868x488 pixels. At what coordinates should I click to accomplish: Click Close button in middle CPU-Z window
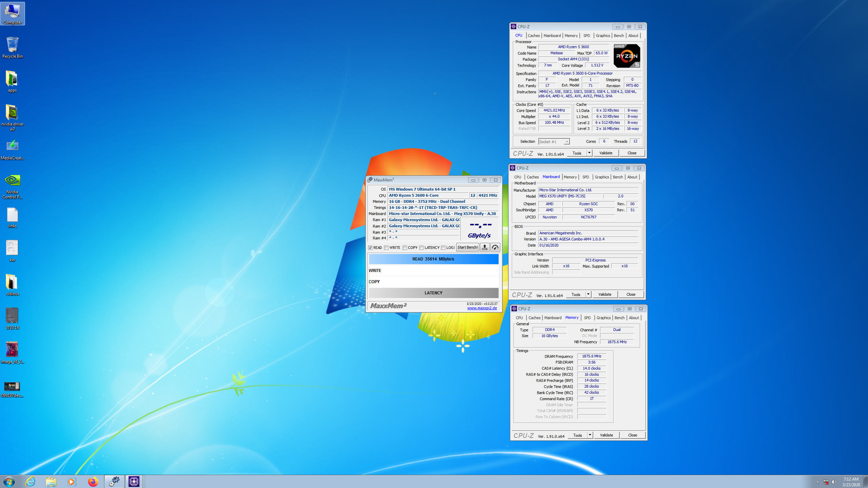click(x=631, y=294)
